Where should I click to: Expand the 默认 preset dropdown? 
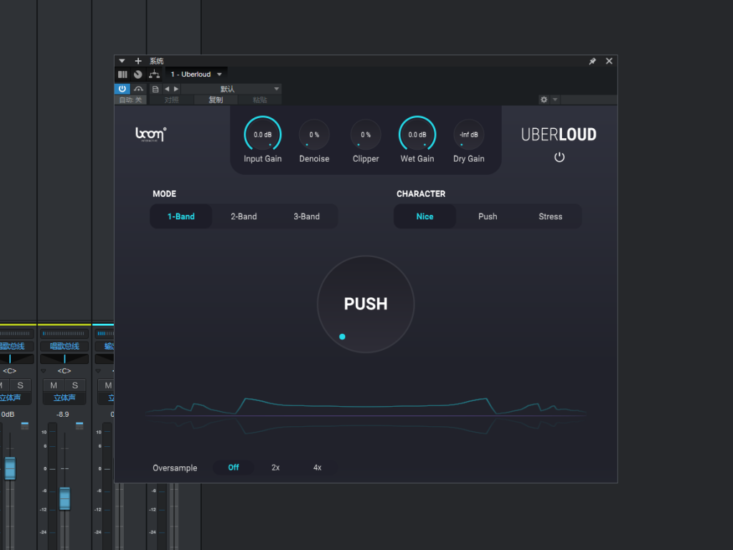click(x=276, y=88)
